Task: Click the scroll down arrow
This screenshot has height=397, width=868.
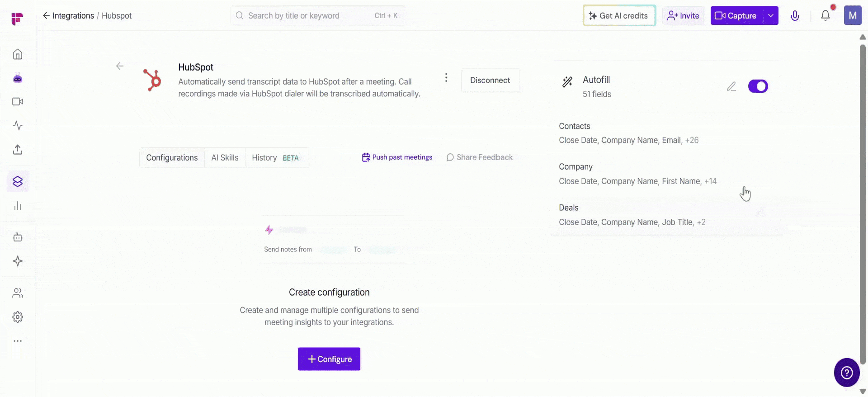Action: [x=863, y=392]
